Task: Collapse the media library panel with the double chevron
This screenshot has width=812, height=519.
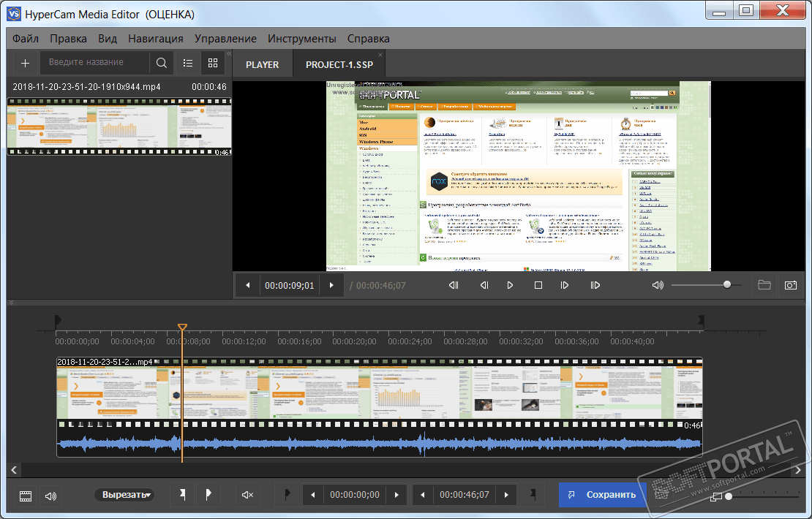Action: coord(228,53)
